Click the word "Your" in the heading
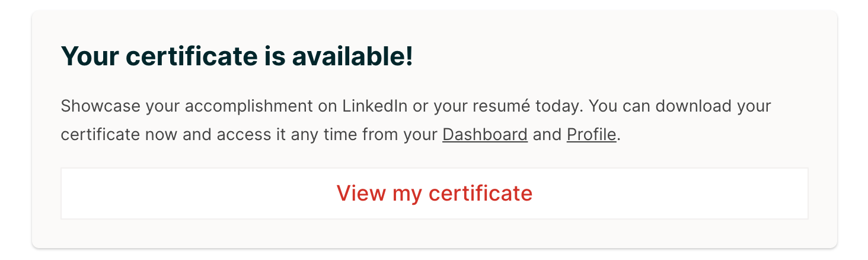Image resolution: width=868 pixels, height=260 pixels. click(x=90, y=56)
